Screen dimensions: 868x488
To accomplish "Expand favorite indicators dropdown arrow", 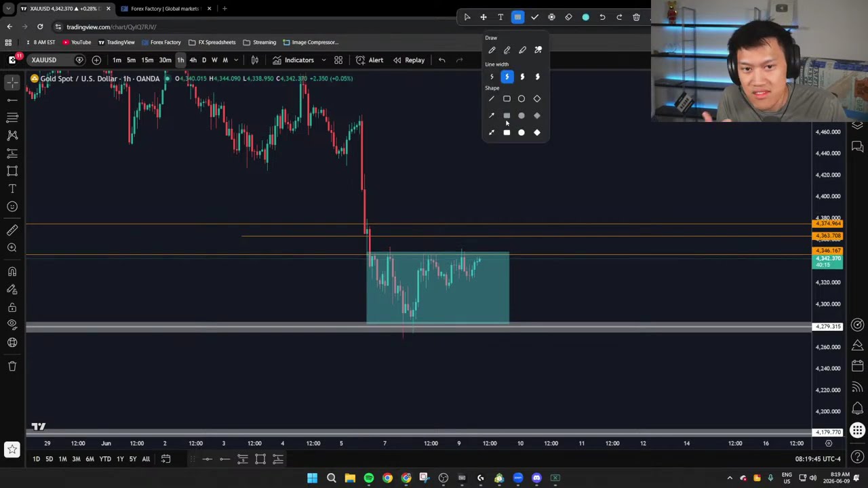I will coord(323,60).
